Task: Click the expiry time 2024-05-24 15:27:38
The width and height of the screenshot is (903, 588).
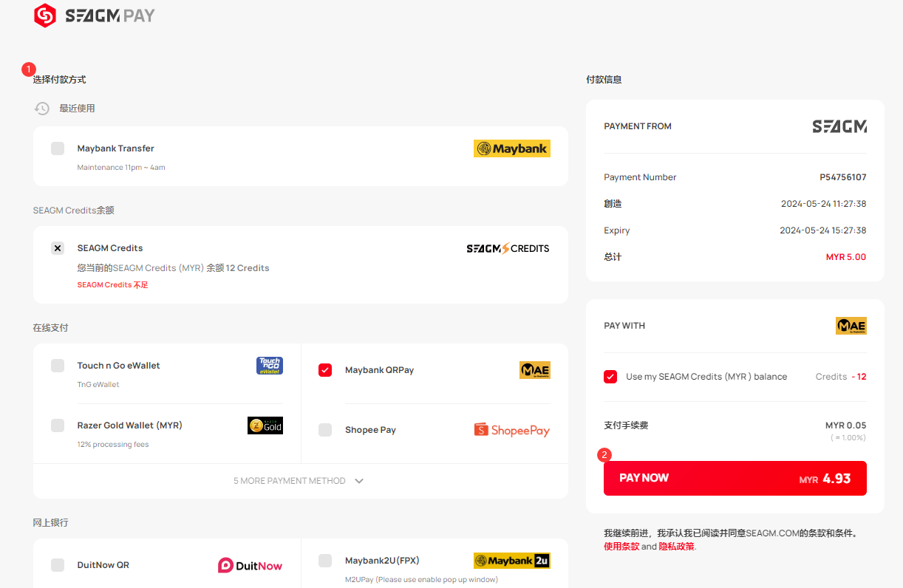Action: tap(823, 230)
